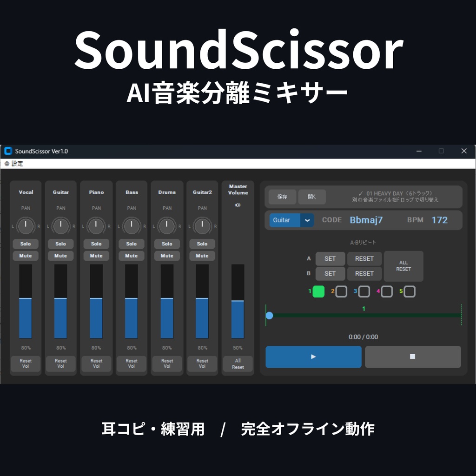Select repeat slot 3 box
Image resolution: width=476 pixels, height=476 pixels.
click(364, 291)
